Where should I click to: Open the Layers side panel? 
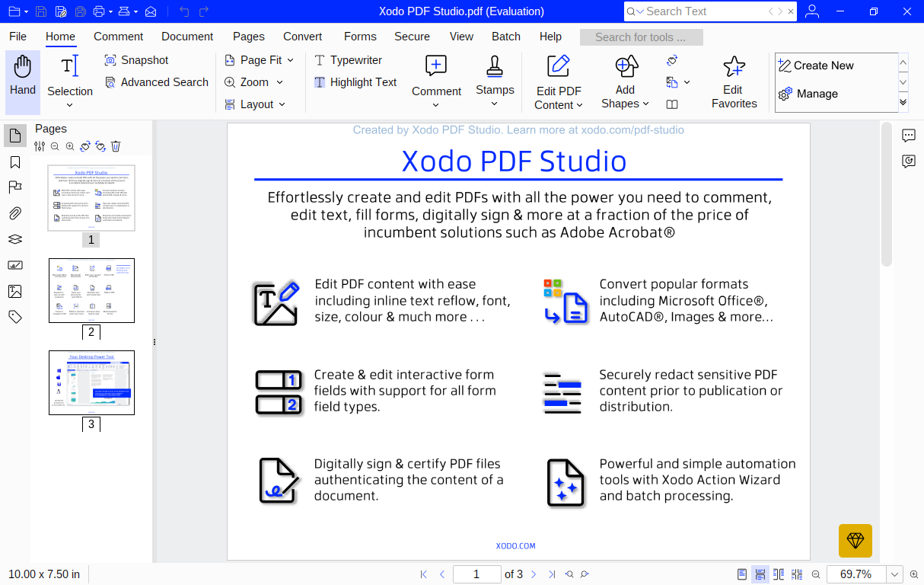point(15,239)
